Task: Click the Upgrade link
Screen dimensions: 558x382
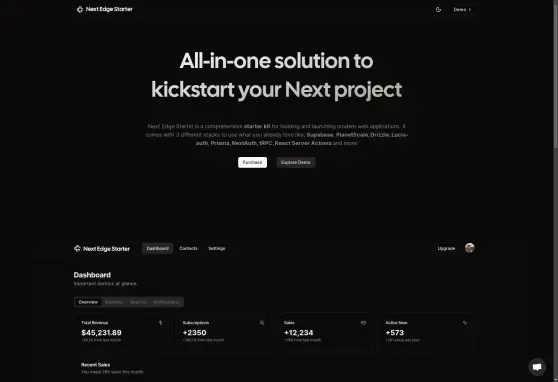Action: [446, 248]
